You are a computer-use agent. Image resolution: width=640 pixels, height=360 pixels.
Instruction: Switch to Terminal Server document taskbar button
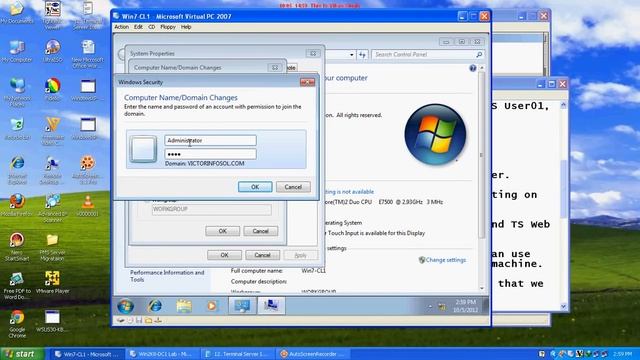click(238, 354)
